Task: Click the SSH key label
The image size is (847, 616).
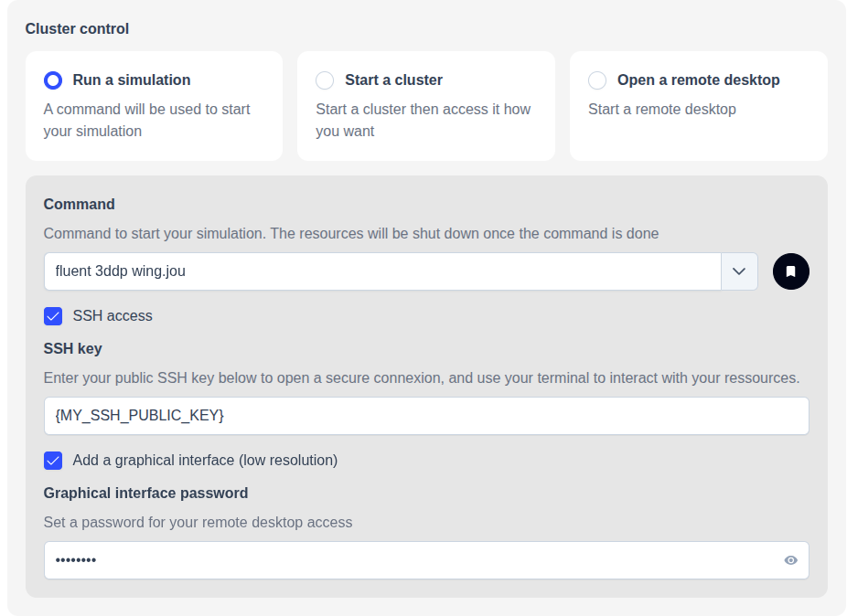Action: [72, 349]
